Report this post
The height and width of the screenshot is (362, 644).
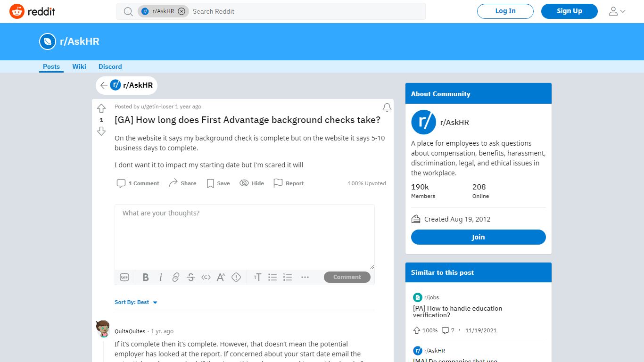[x=289, y=183]
